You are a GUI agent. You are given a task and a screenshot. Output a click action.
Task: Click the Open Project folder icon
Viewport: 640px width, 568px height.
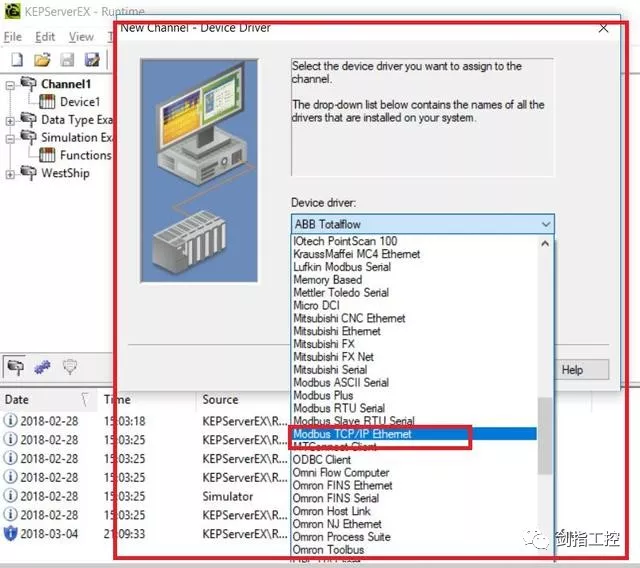42,61
